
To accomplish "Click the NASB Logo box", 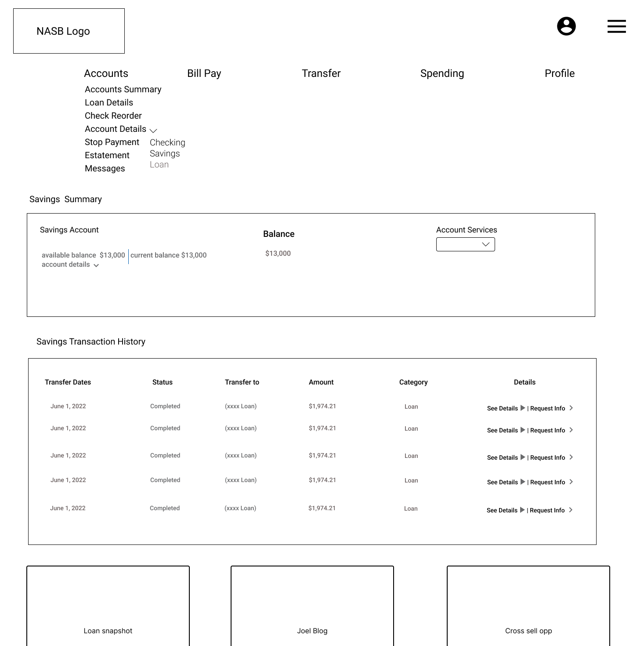I will pyautogui.click(x=69, y=31).
